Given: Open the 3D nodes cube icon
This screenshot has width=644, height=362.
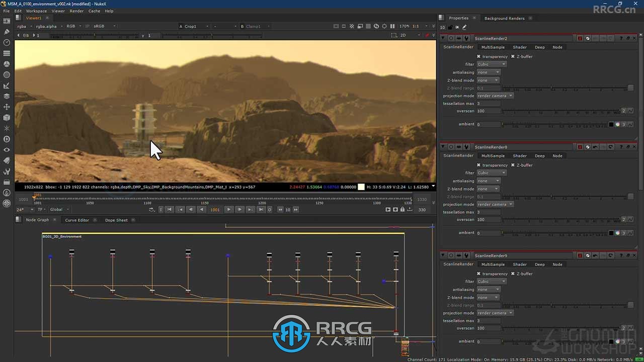Looking at the screenshot, I should click(7, 117).
